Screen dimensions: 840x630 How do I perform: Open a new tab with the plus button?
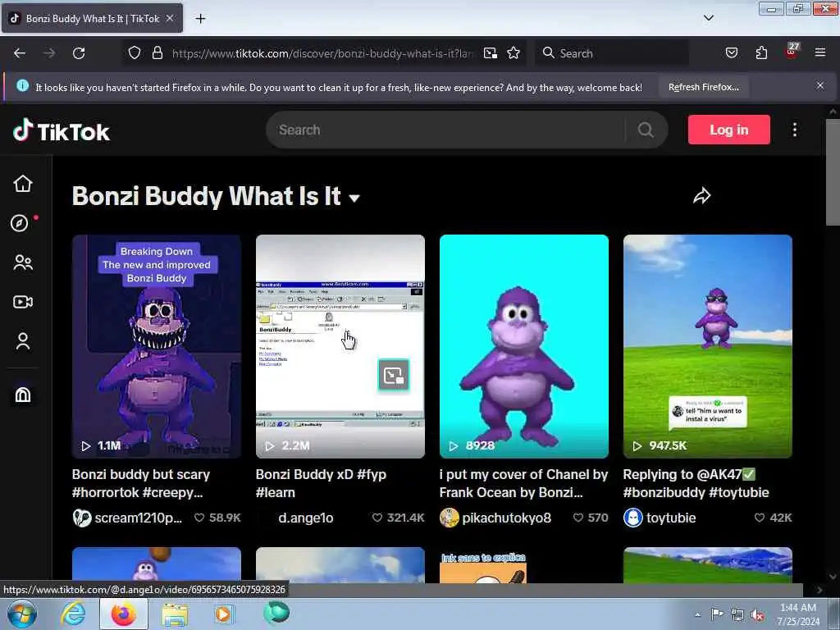(200, 19)
